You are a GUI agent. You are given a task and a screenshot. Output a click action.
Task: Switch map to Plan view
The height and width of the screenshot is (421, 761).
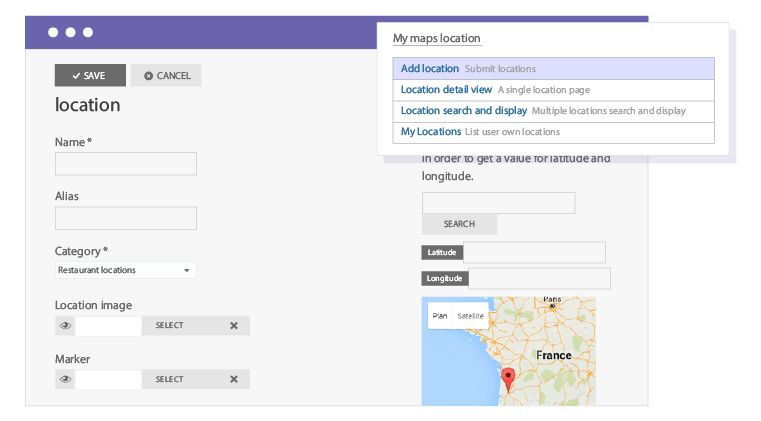[x=439, y=316]
